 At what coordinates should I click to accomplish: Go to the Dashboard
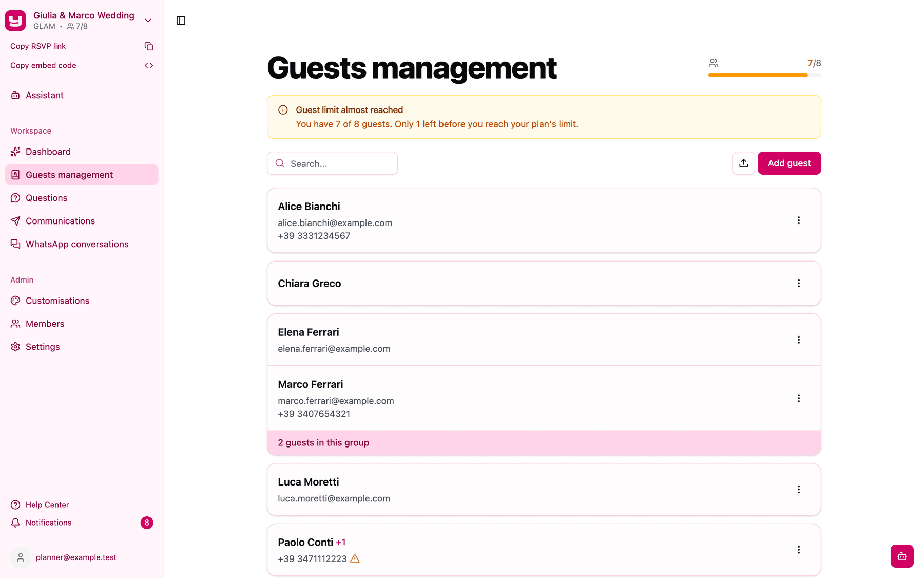tap(82, 152)
